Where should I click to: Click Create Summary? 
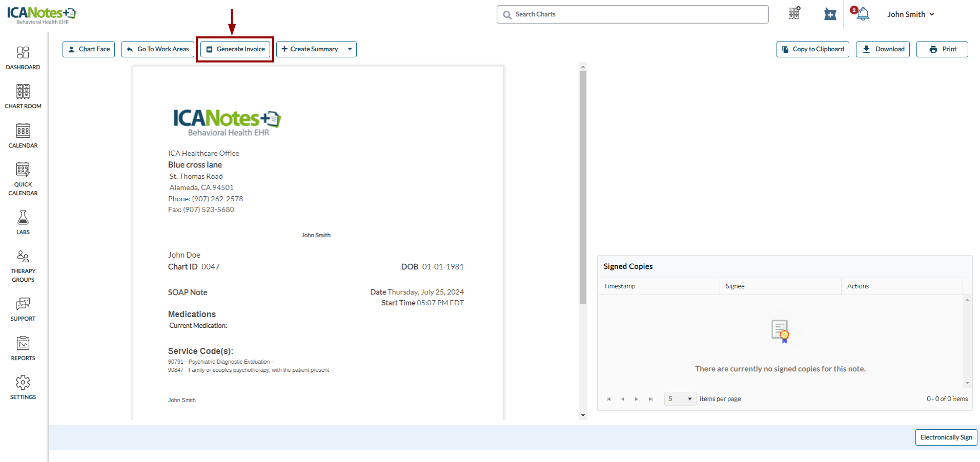(310, 49)
